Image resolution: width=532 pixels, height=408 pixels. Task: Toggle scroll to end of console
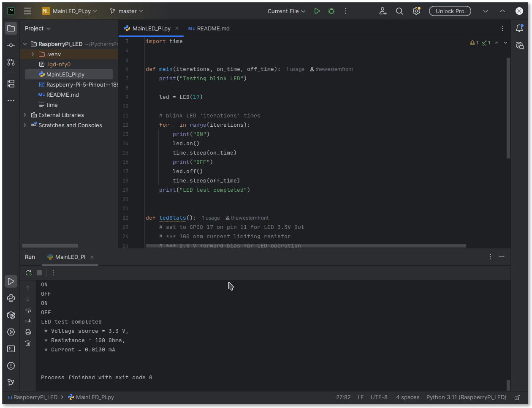click(x=28, y=321)
